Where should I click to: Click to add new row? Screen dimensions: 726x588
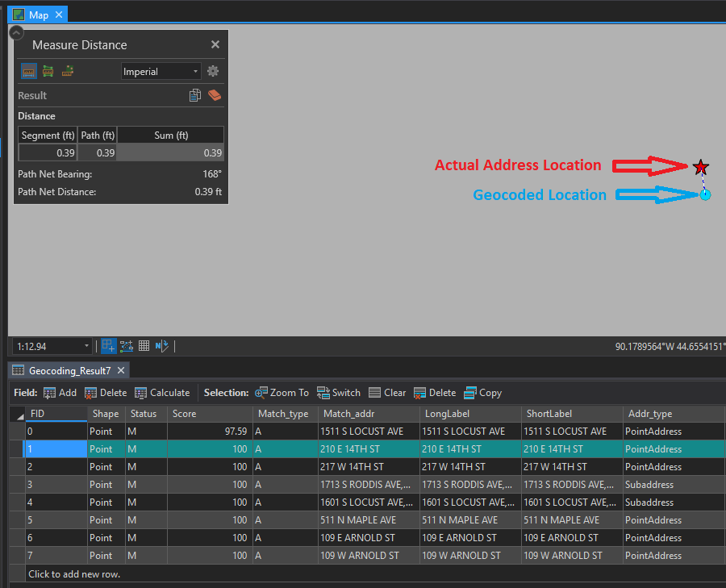pos(74,574)
